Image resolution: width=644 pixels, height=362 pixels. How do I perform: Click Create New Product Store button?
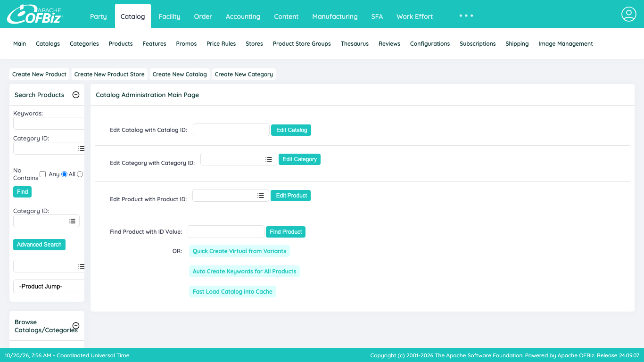point(109,74)
